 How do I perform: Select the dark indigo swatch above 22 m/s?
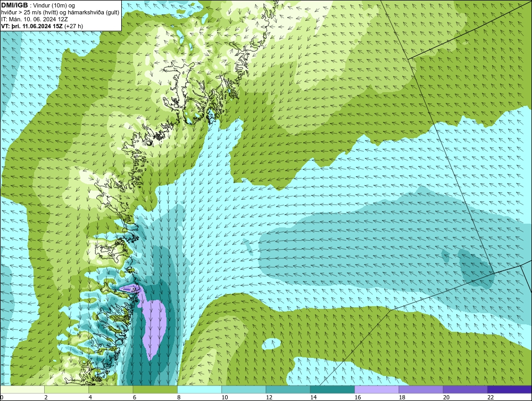pyautogui.click(x=510, y=389)
